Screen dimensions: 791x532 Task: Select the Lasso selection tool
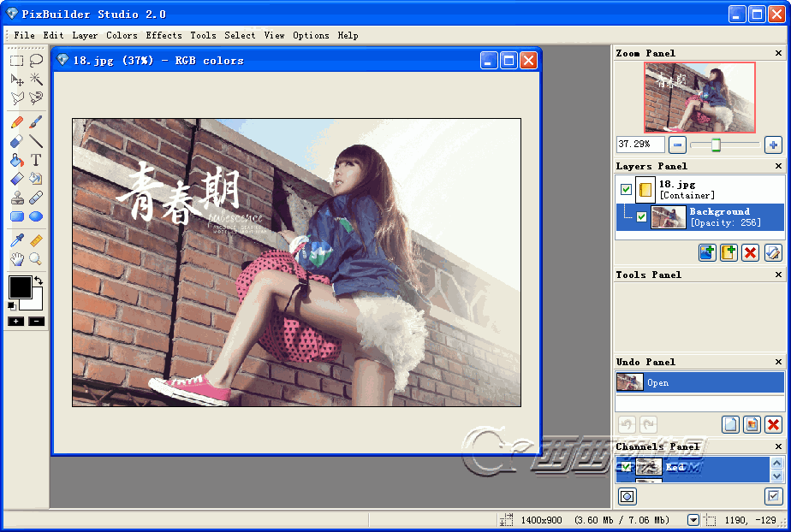(x=36, y=61)
